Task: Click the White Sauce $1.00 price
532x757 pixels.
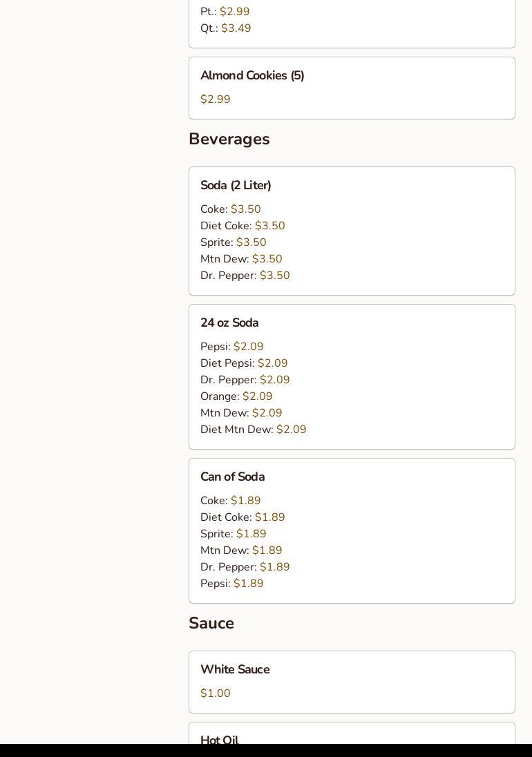Action: [216, 693]
